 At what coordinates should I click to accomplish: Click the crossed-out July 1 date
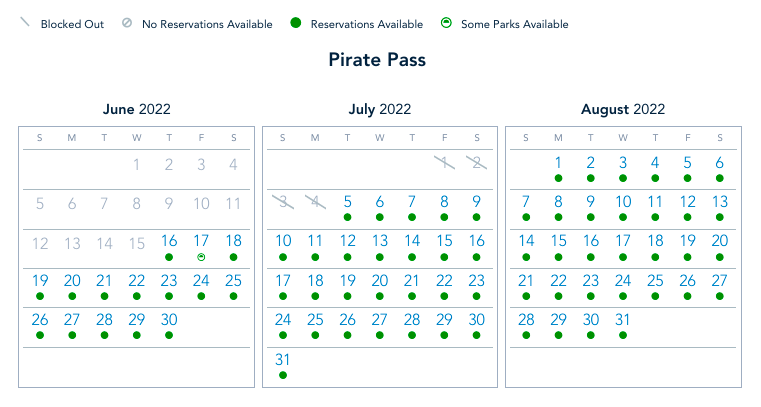tap(444, 163)
